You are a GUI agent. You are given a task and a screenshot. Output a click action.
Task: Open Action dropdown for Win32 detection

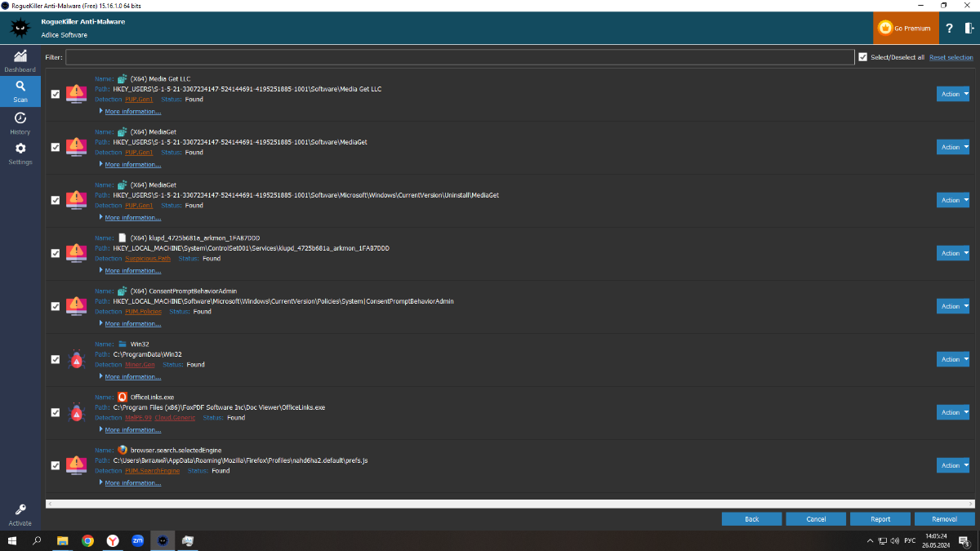coord(953,359)
